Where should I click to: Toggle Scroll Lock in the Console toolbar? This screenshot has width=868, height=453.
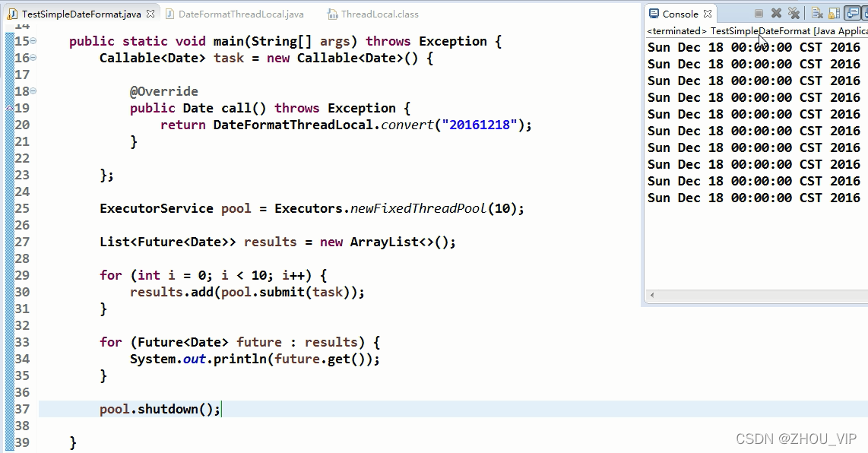[834, 13]
